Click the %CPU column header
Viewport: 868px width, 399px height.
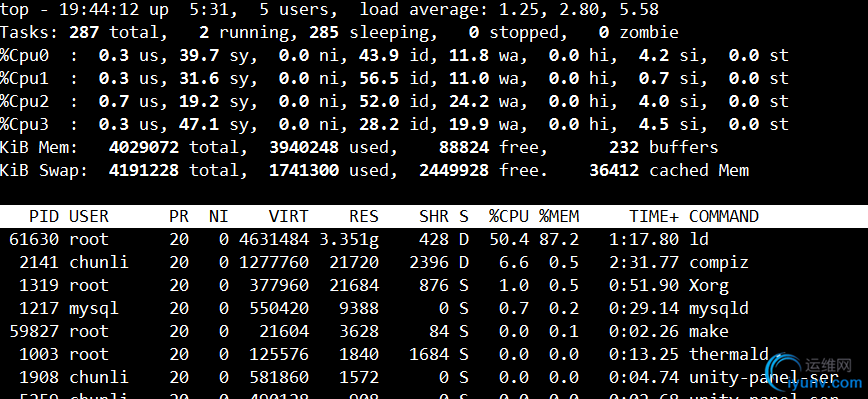click(x=509, y=216)
